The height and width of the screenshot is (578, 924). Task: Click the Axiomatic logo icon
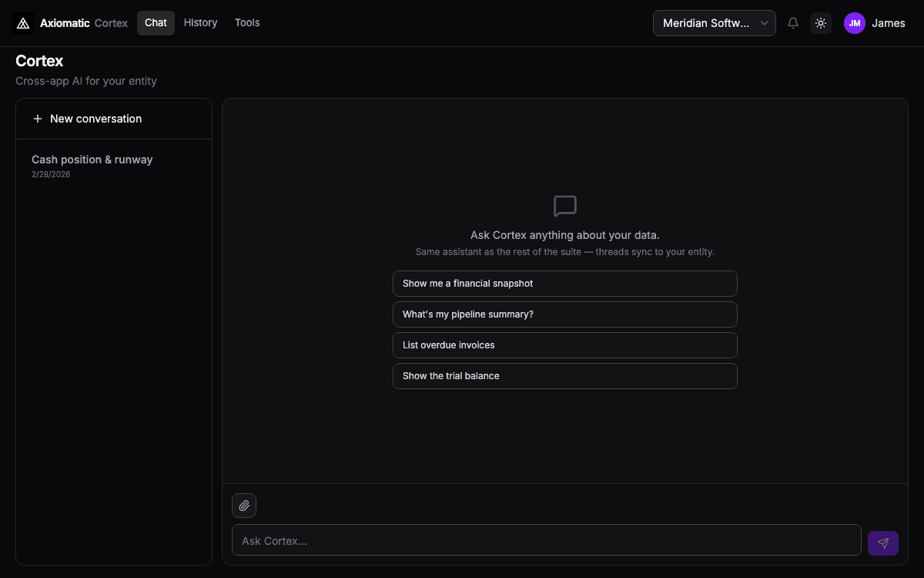(x=22, y=22)
